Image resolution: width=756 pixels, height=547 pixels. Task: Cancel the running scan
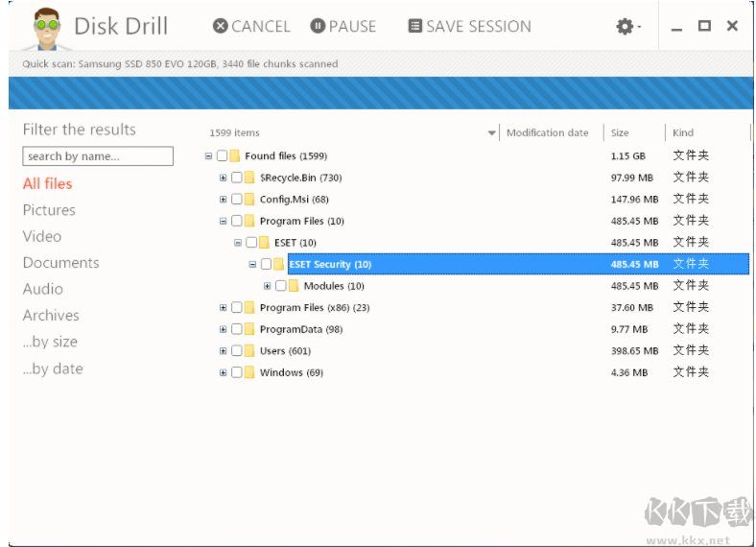tap(251, 27)
